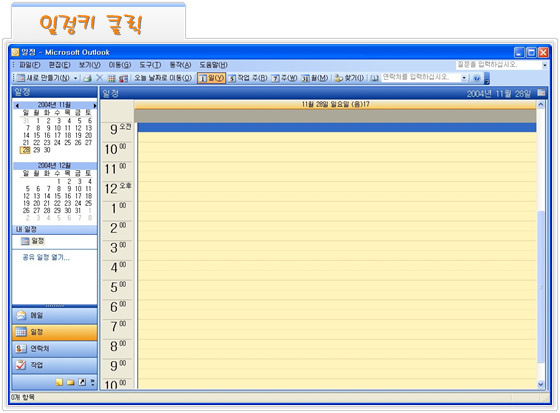Click the help question input box
This screenshot has width=560, height=413.
coord(499,65)
